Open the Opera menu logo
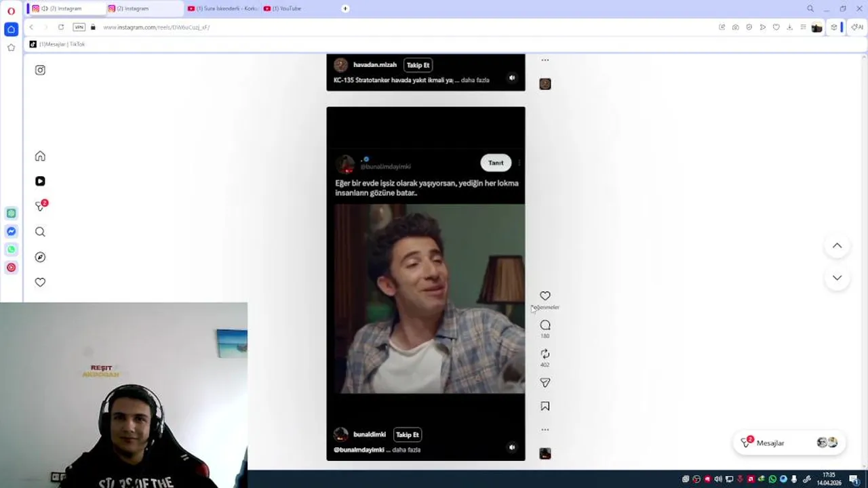Image resolution: width=868 pixels, height=488 pixels. (x=11, y=11)
